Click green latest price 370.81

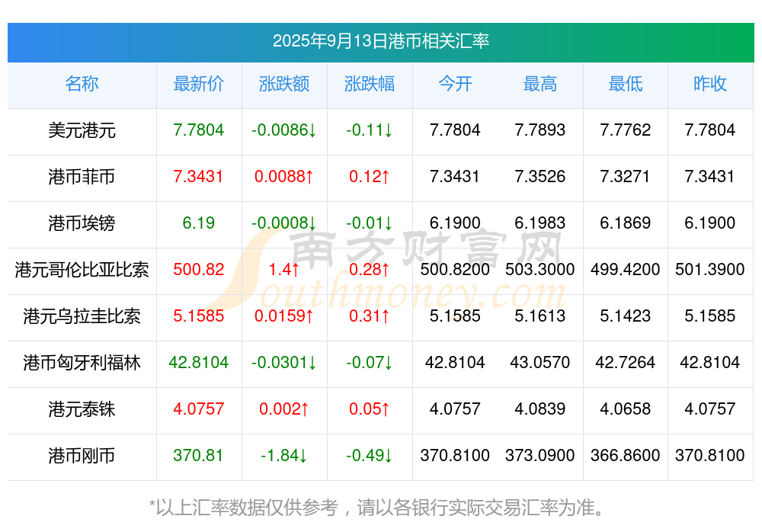click(x=198, y=455)
